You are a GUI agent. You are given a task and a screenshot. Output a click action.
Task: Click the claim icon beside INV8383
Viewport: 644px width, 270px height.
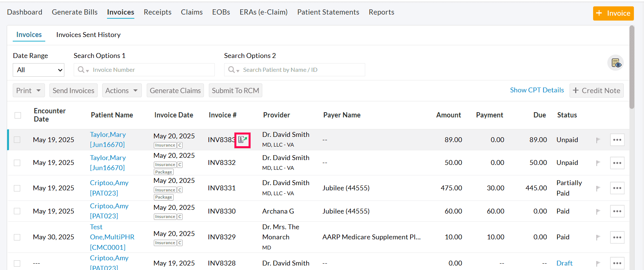click(242, 140)
